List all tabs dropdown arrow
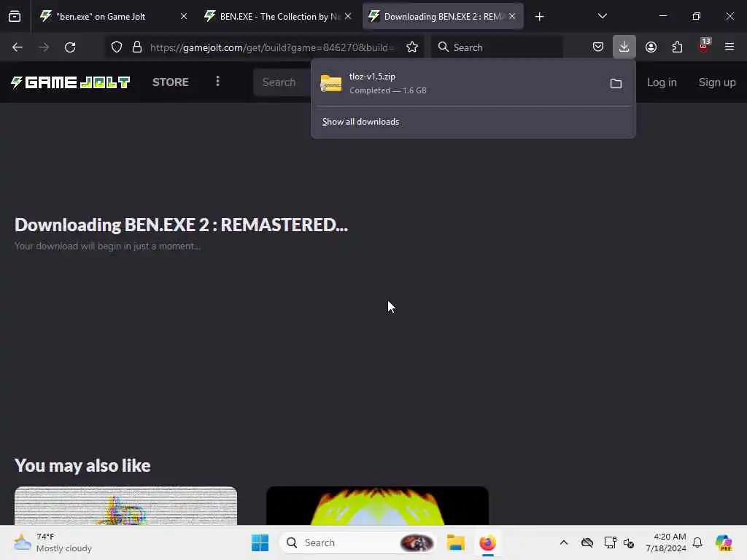Screen dimensions: 747x560 [602, 17]
